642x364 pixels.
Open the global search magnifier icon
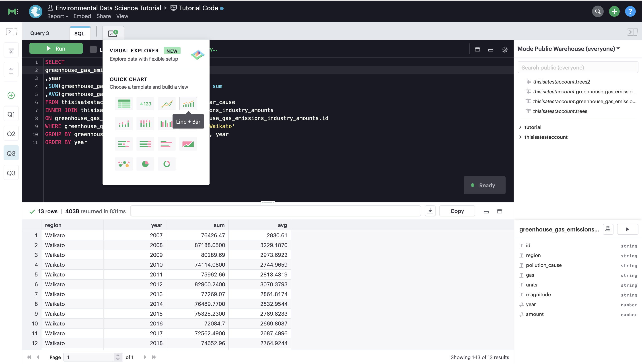pos(598,12)
